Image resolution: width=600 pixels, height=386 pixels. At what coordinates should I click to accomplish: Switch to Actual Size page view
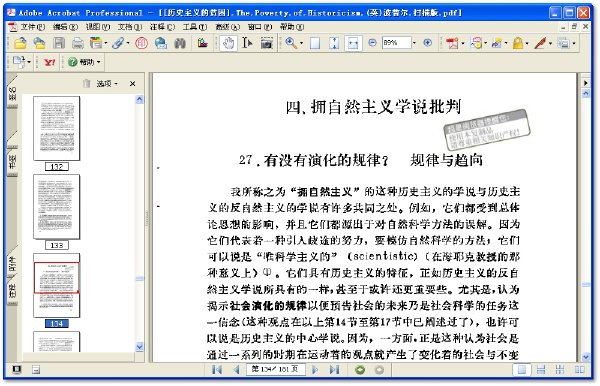tap(315, 43)
